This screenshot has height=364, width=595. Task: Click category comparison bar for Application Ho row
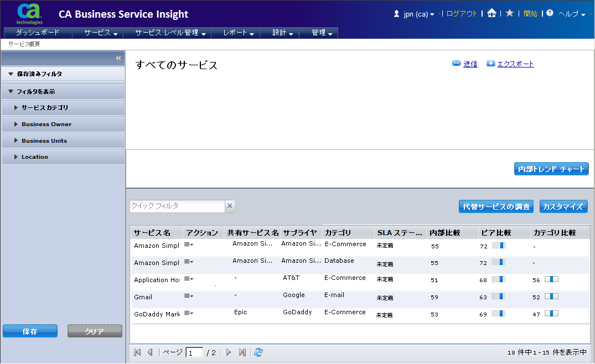click(551, 279)
